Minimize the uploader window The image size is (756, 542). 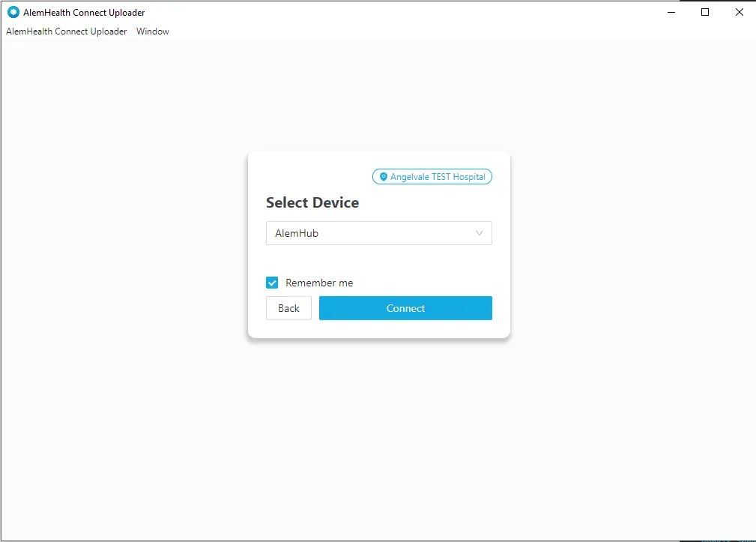[671, 13]
